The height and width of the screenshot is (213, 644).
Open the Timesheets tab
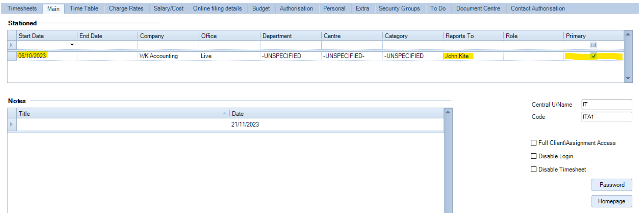(x=22, y=9)
